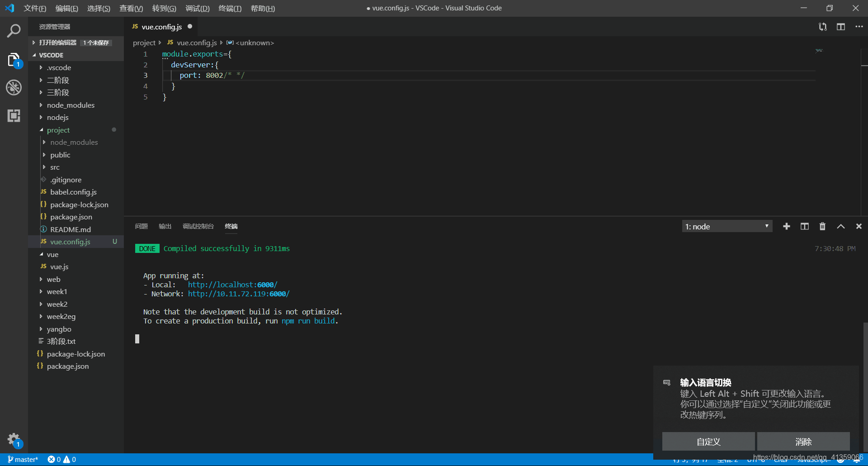This screenshot has width=868, height=466.
Task: Collapse the vue folder
Action: [x=75, y=254]
